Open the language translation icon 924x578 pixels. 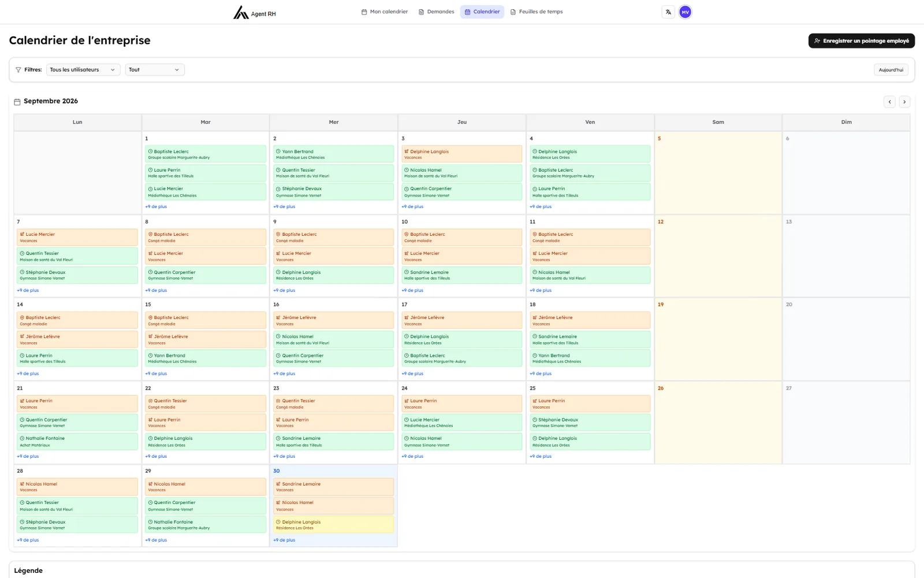tap(668, 12)
